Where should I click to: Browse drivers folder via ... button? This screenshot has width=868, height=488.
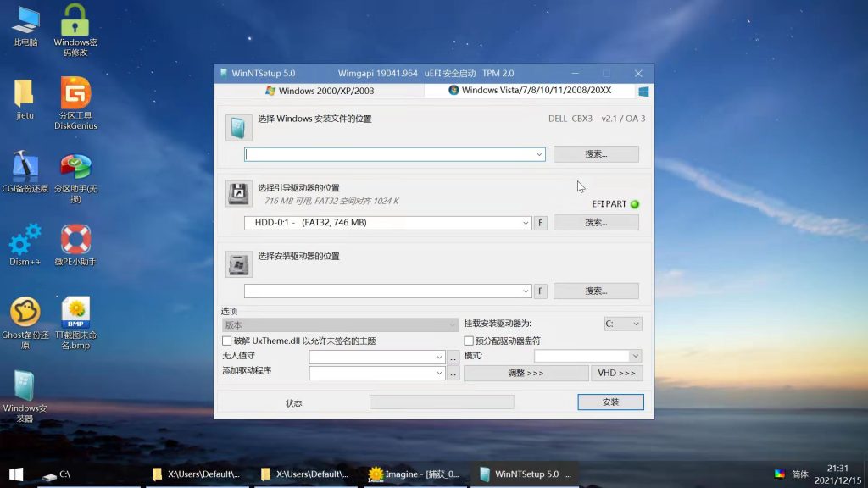click(453, 374)
